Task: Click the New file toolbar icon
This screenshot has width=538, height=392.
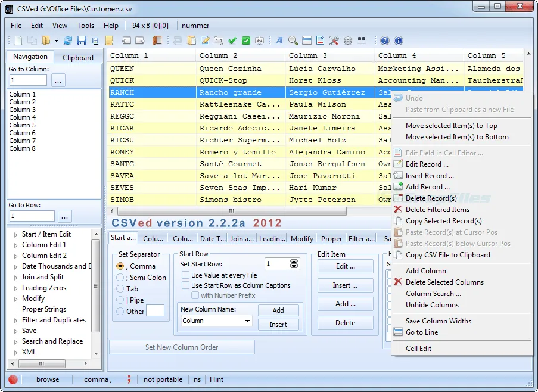Action: click(x=18, y=41)
